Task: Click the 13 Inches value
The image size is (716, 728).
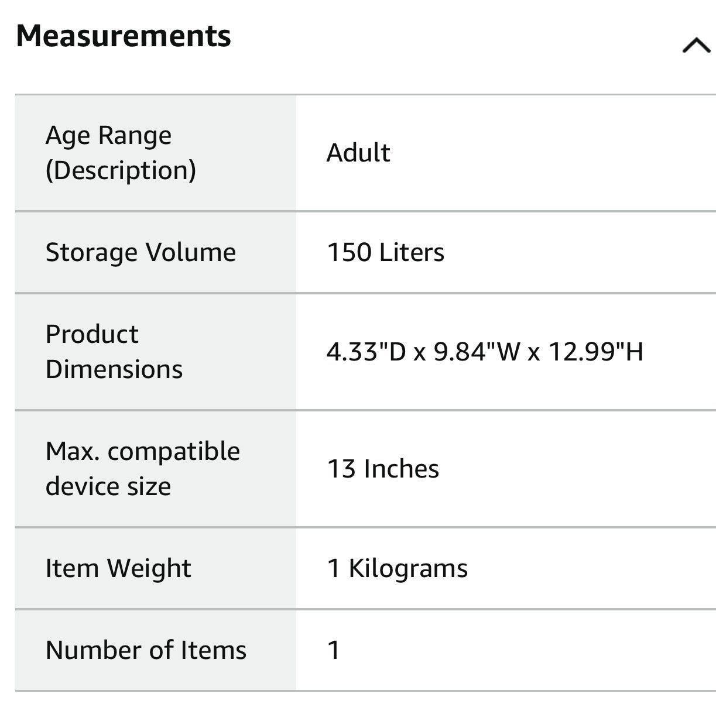Action: 383,469
